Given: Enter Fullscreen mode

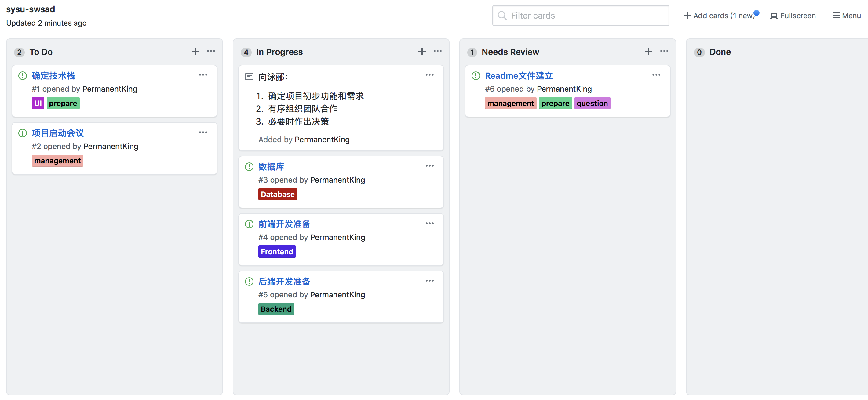Looking at the screenshot, I should 792,16.
